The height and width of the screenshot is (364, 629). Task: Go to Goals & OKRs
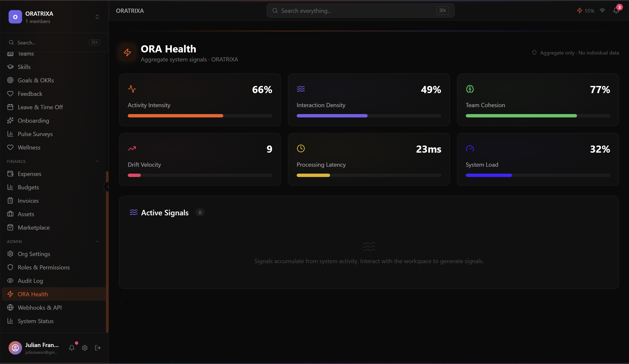(x=54, y=80)
